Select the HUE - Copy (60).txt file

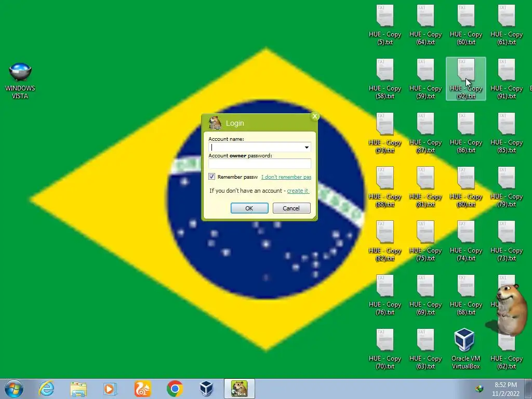466,25
